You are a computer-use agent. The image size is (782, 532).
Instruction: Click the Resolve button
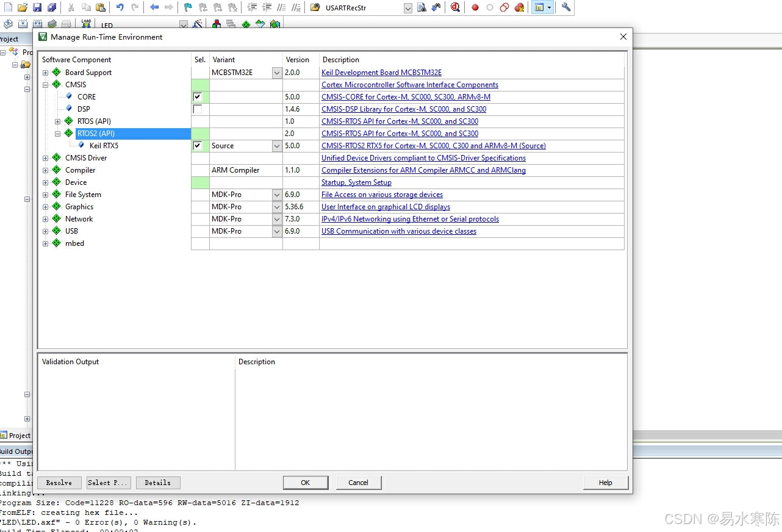coord(59,483)
